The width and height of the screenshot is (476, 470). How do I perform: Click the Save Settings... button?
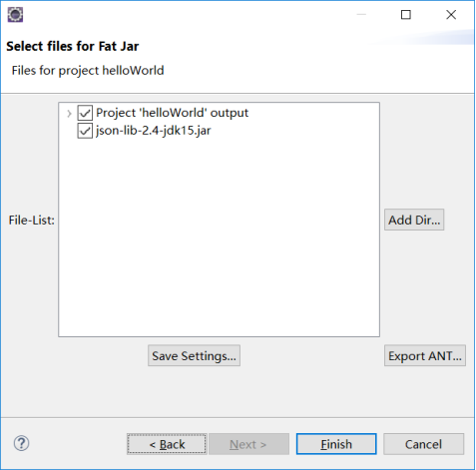[x=194, y=356]
